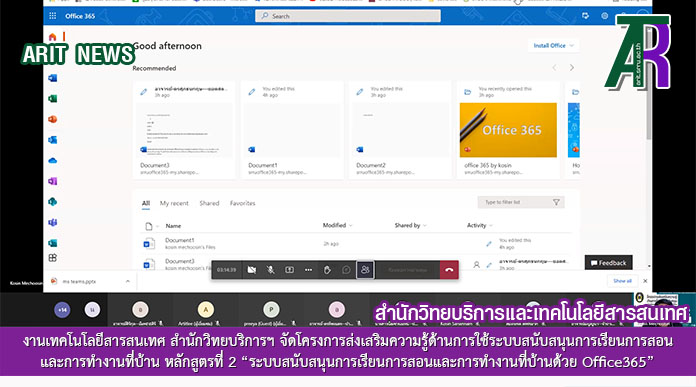The height and width of the screenshot is (387, 696).
Task: Click the +14 more participants badge
Action: point(62,310)
